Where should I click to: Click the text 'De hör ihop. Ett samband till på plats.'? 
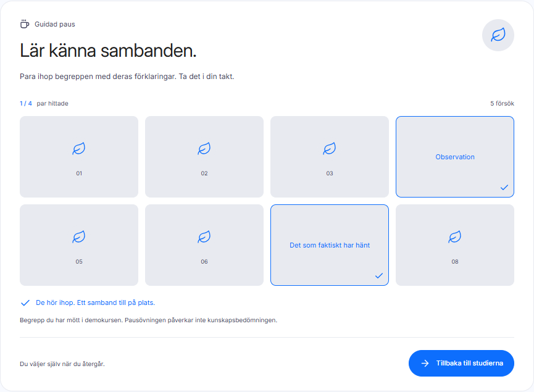tap(95, 302)
